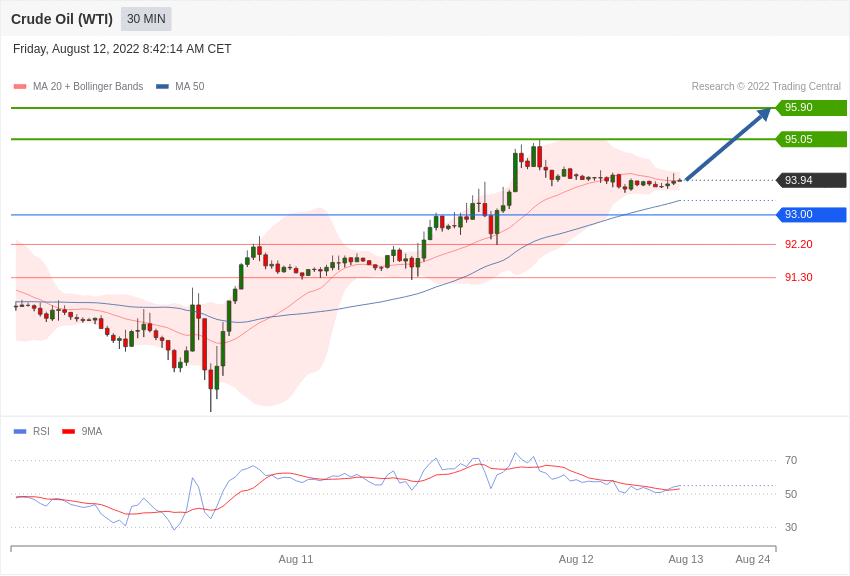Click the 91.30 red support label
This screenshot has height=576, width=850.
point(799,277)
